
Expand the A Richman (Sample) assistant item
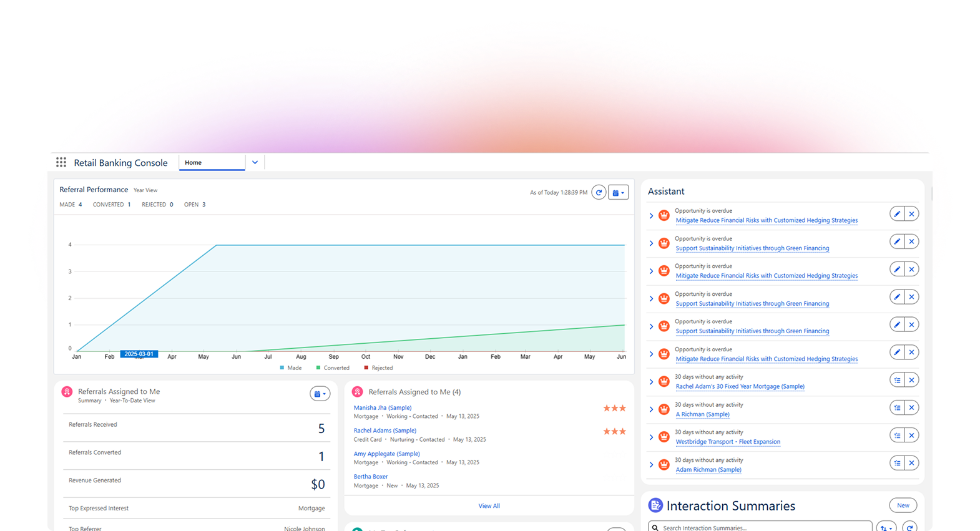point(651,409)
